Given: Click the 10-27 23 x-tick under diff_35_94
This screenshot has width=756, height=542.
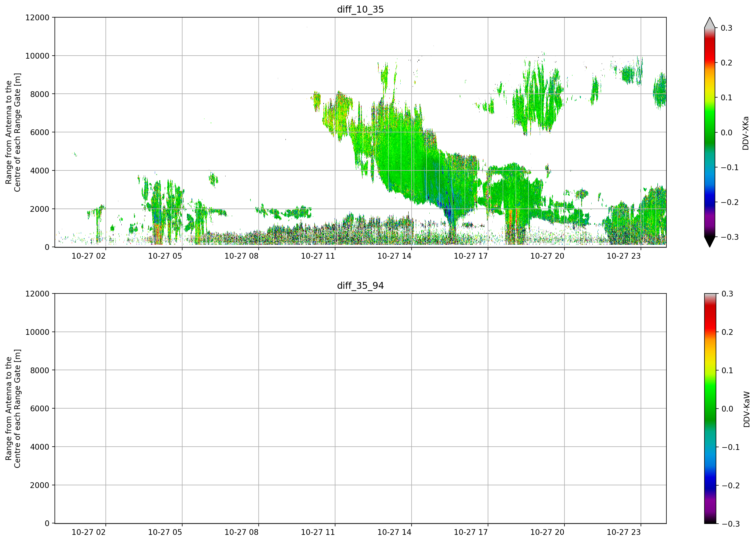Looking at the screenshot, I should coord(624,532).
